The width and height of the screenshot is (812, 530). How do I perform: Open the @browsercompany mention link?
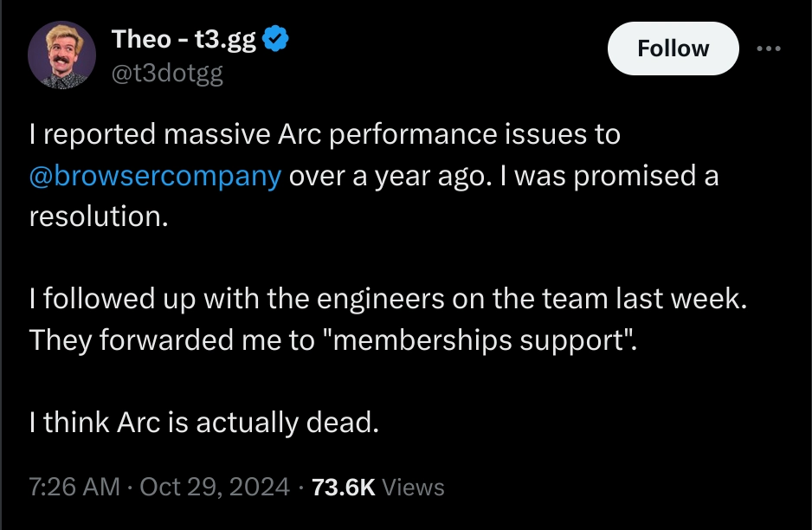click(156, 176)
